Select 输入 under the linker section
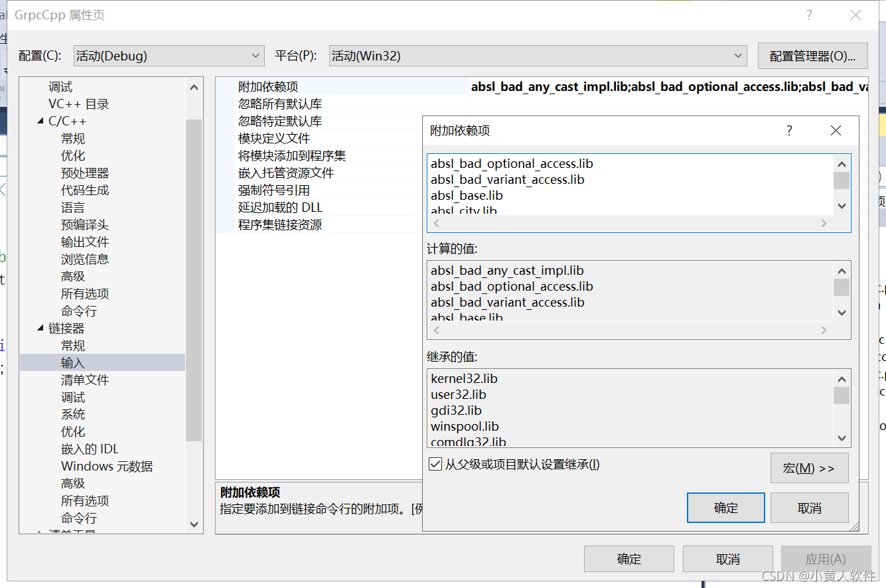Viewport: 886px width, 588px height. pos(73,362)
